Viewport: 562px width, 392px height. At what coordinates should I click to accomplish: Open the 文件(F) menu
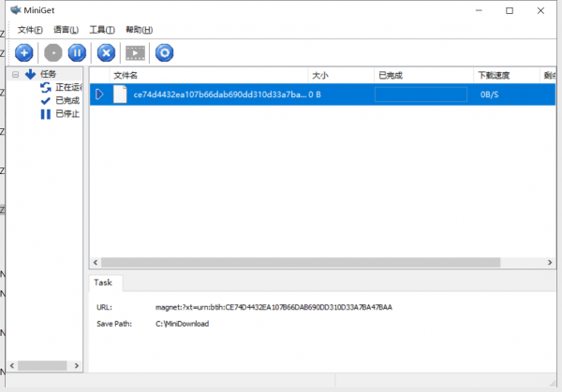click(30, 30)
